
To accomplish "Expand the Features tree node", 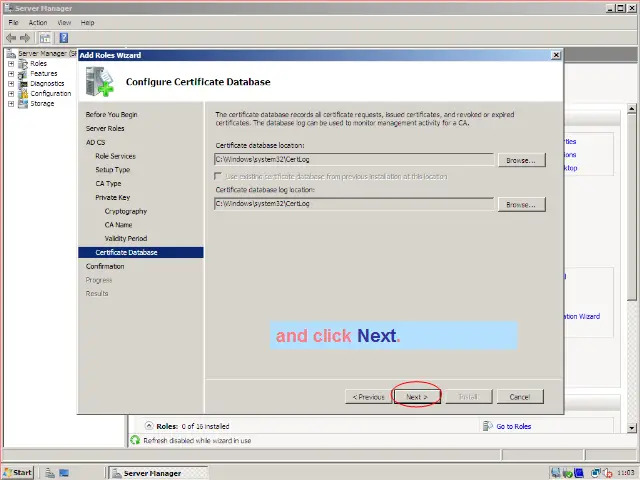I will [x=11, y=74].
